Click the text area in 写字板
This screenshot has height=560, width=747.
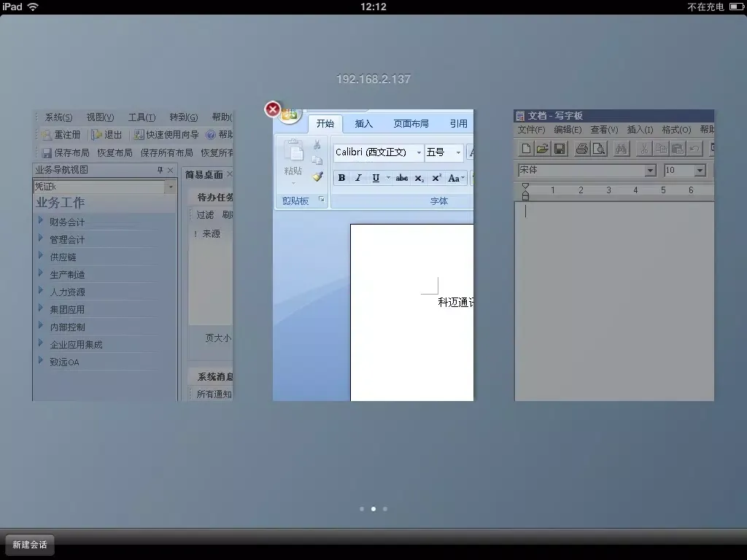tap(614, 301)
